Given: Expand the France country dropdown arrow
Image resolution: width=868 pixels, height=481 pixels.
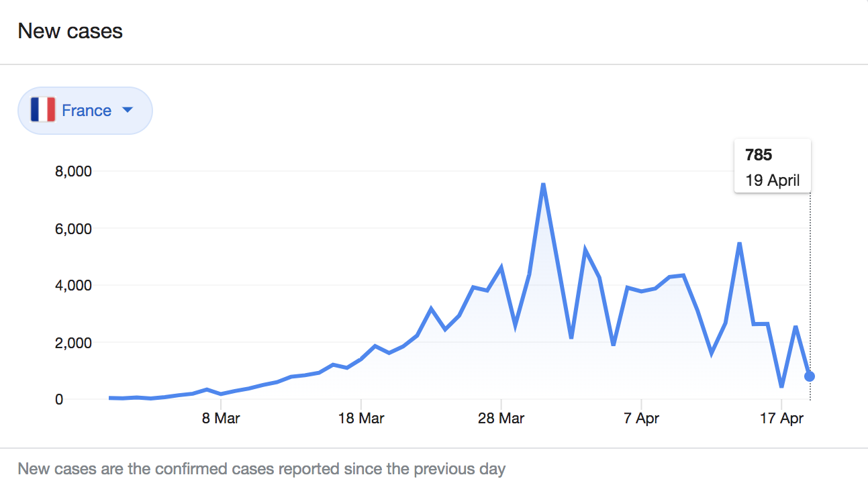Looking at the screenshot, I should [128, 110].
